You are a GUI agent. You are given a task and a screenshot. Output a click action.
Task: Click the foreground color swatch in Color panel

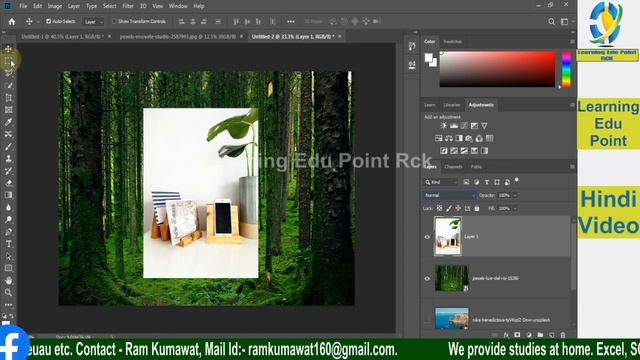[428, 58]
